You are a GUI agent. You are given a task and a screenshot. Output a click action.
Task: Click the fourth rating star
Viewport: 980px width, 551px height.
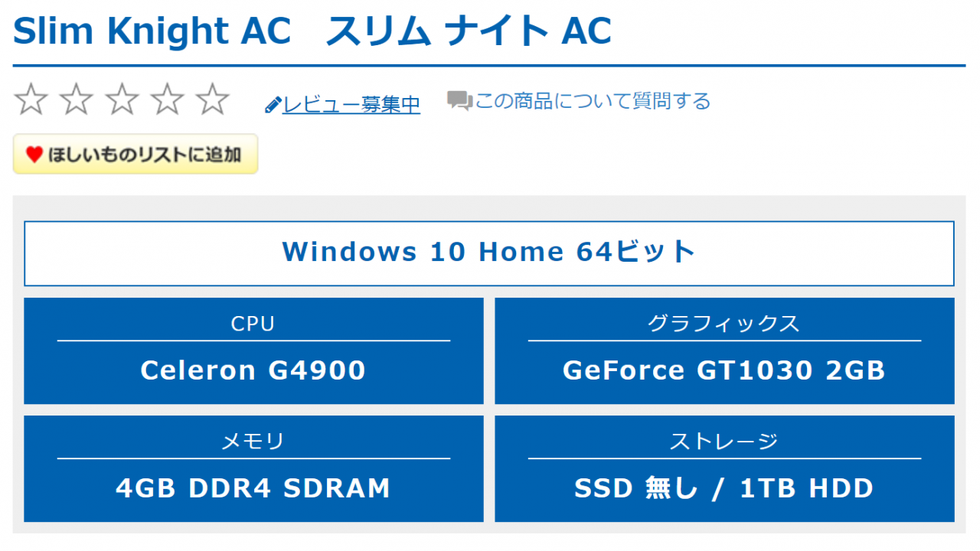[x=167, y=100]
